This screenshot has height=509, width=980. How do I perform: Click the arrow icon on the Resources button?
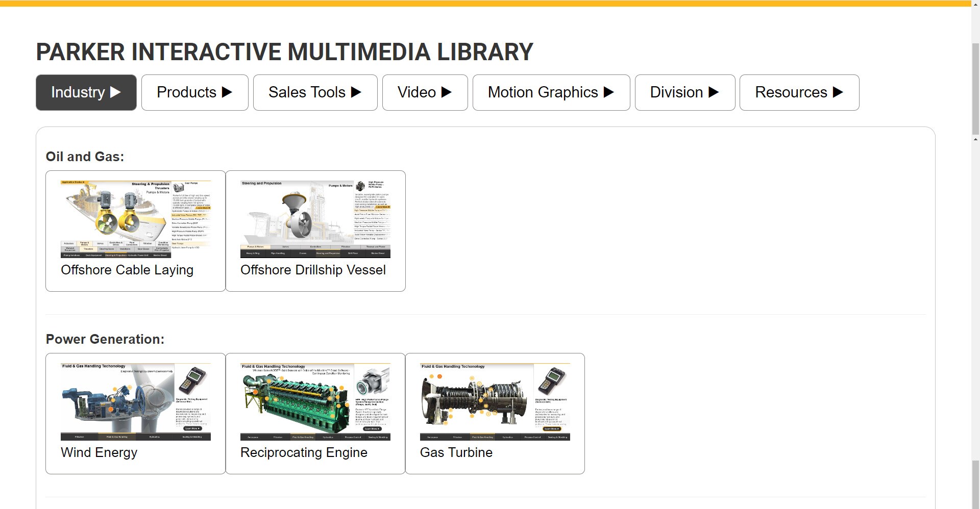tap(838, 92)
